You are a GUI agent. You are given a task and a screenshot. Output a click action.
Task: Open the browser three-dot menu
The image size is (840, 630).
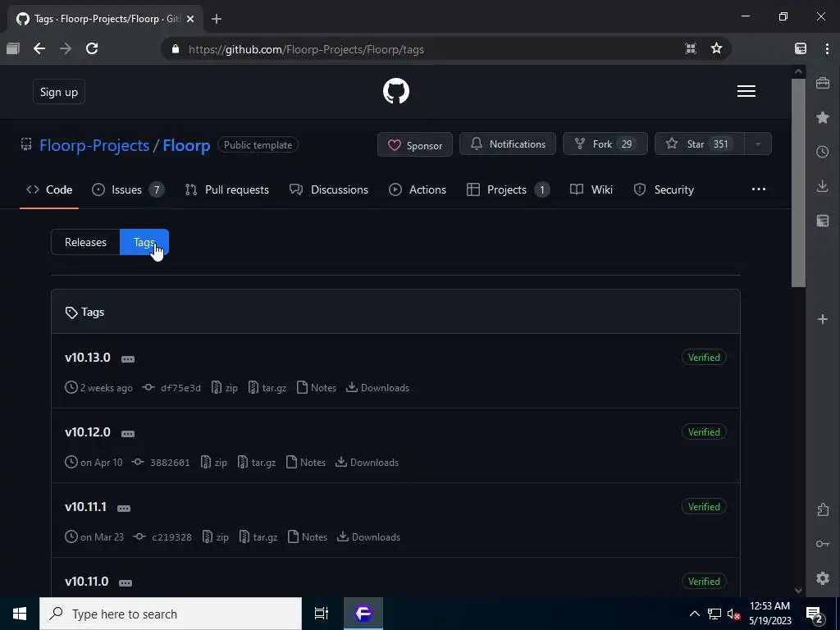827,48
